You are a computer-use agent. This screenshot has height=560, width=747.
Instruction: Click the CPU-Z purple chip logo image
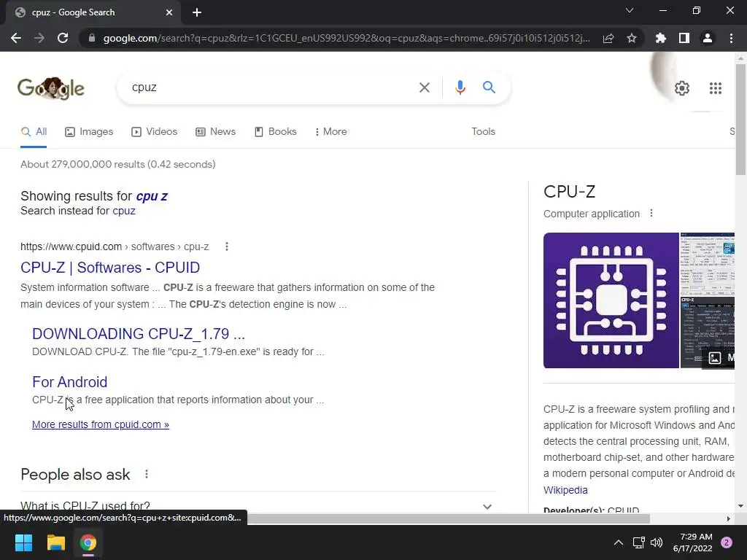tap(611, 300)
